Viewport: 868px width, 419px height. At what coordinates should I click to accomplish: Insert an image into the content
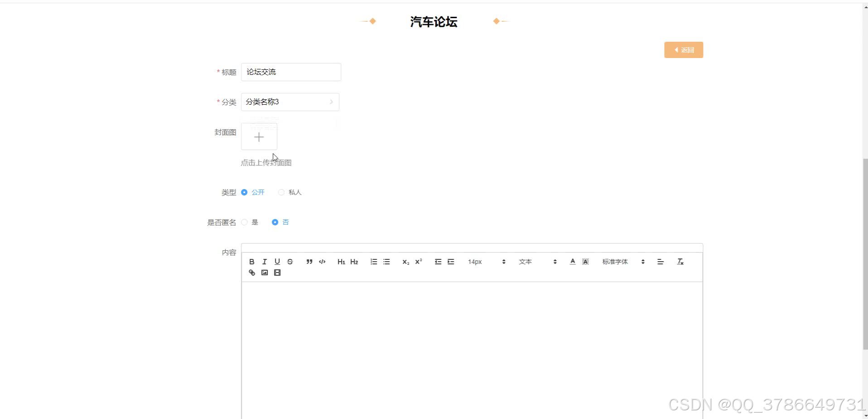[265, 273]
